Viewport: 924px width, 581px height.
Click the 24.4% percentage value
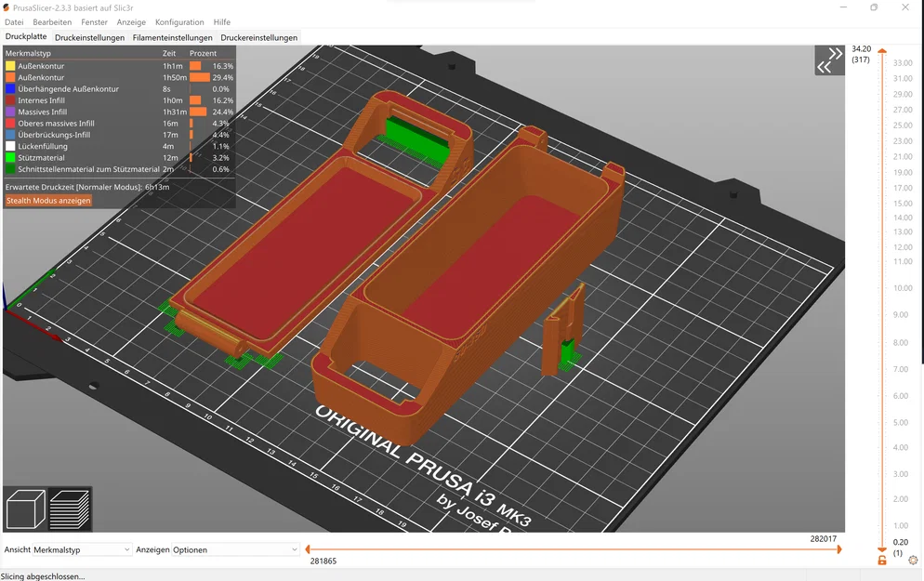223,112
